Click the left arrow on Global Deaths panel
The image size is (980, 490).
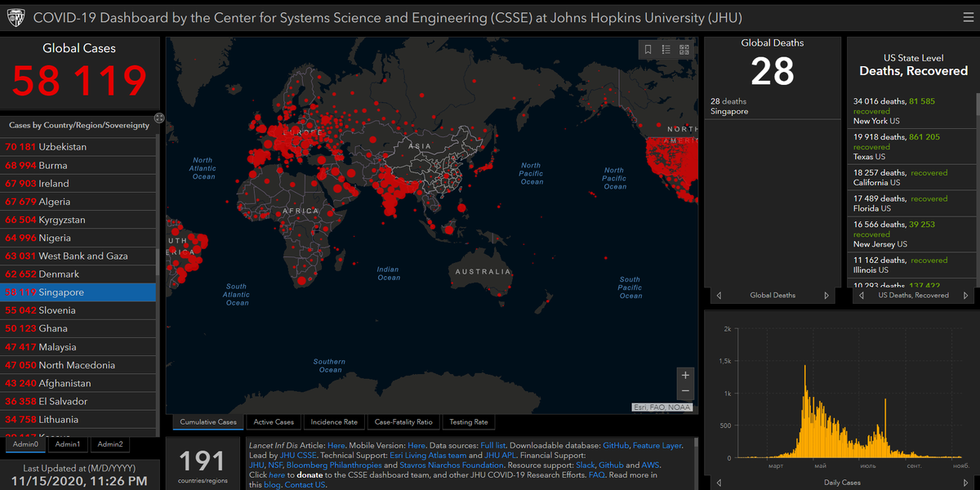click(719, 295)
